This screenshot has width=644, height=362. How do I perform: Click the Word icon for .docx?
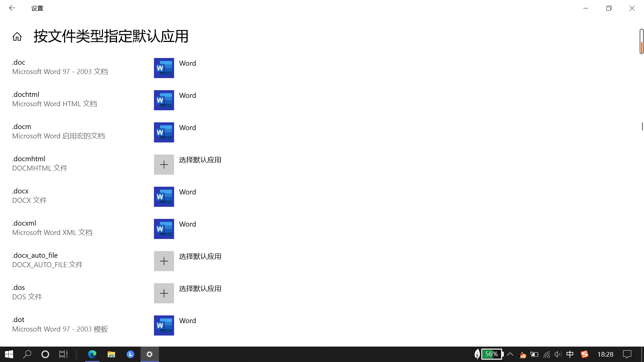164,197
